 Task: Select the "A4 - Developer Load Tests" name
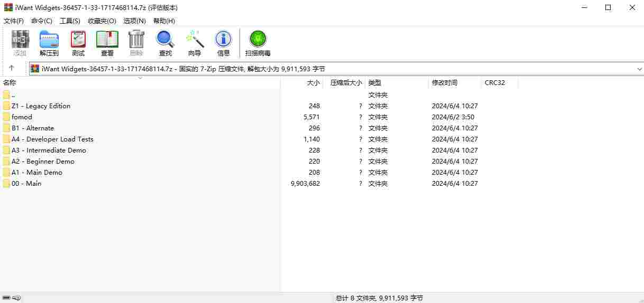[x=52, y=139]
